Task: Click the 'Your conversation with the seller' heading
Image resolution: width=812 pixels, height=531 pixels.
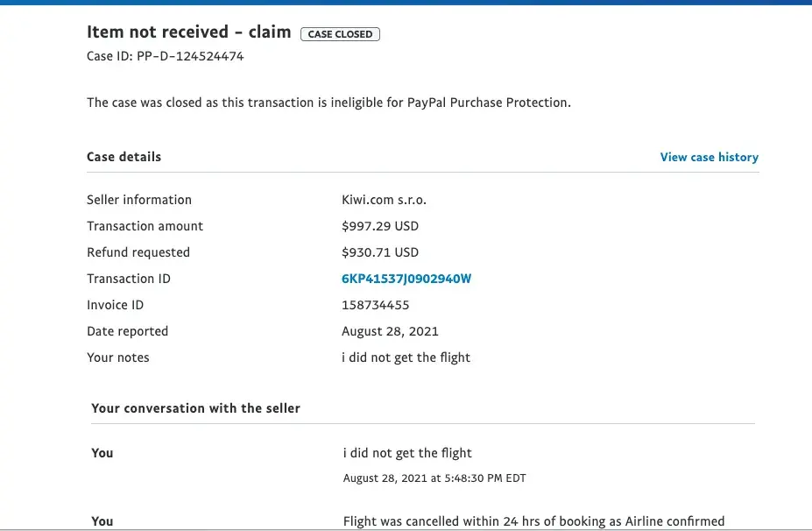Action: click(x=195, y=408)
